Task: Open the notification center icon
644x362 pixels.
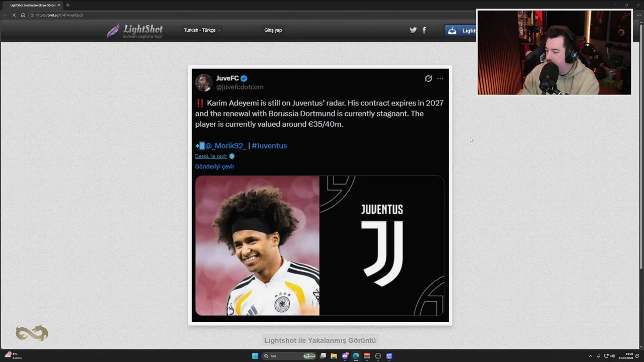Action: tap(637, 356)
